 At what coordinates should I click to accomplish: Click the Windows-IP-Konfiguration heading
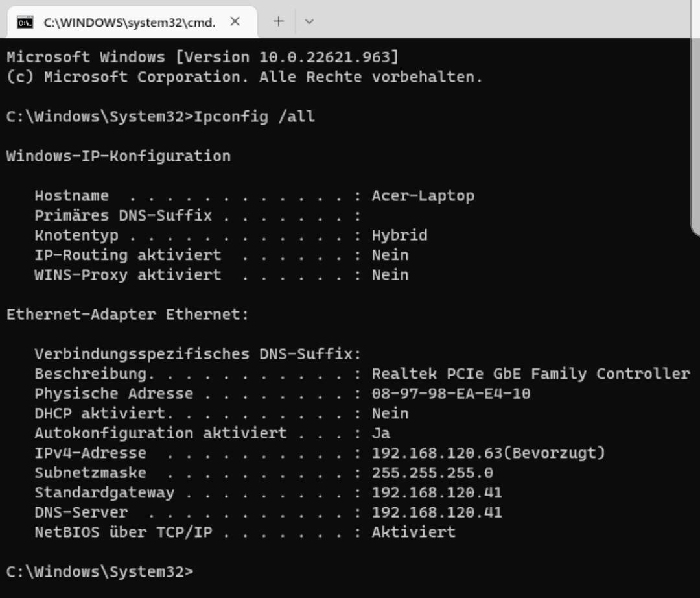pos(119,156)
